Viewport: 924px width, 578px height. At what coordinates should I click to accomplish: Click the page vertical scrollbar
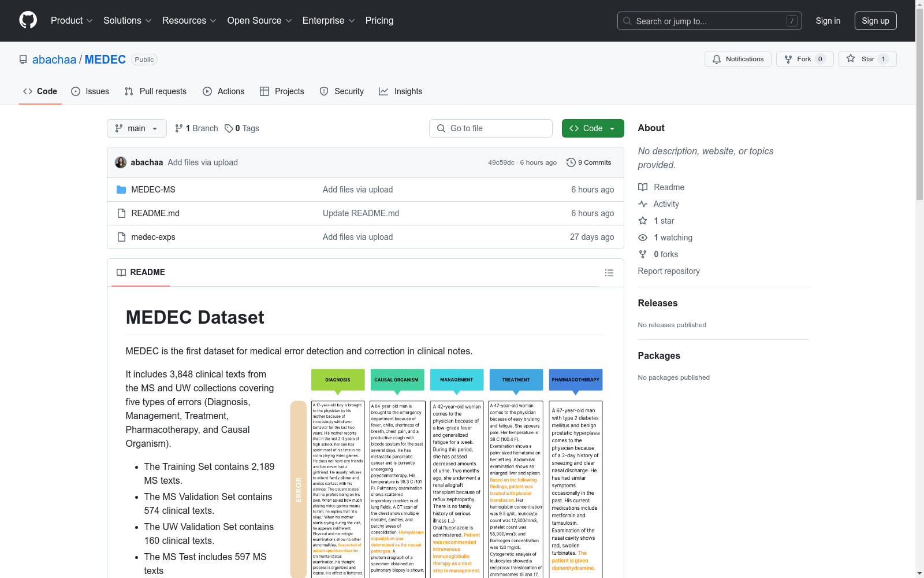click(x=919, y=104)
